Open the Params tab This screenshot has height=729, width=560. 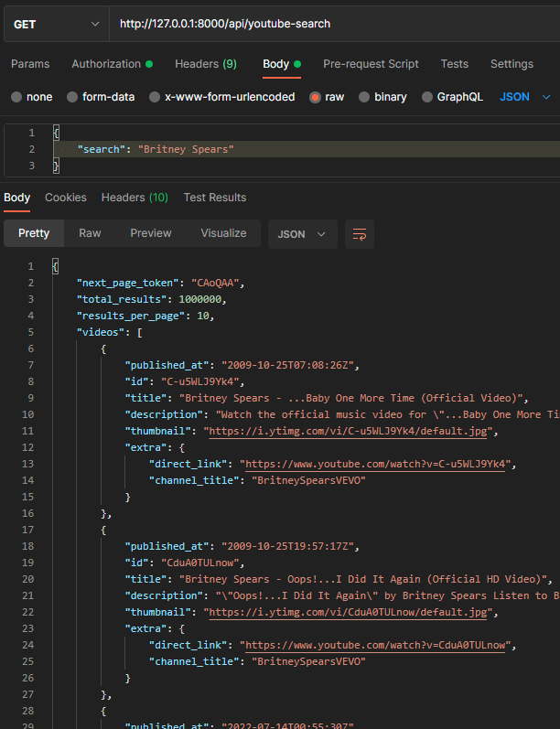click(x=30, y=64)
